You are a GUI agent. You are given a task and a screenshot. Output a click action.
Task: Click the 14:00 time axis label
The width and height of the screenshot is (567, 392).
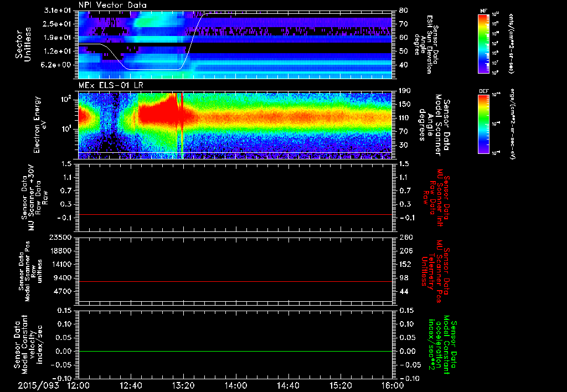236,386
